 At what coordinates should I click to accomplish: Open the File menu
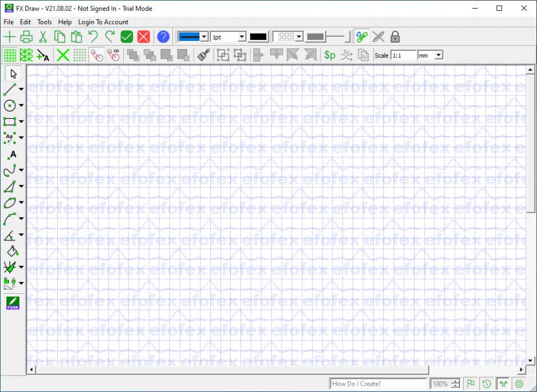(9, 22)
